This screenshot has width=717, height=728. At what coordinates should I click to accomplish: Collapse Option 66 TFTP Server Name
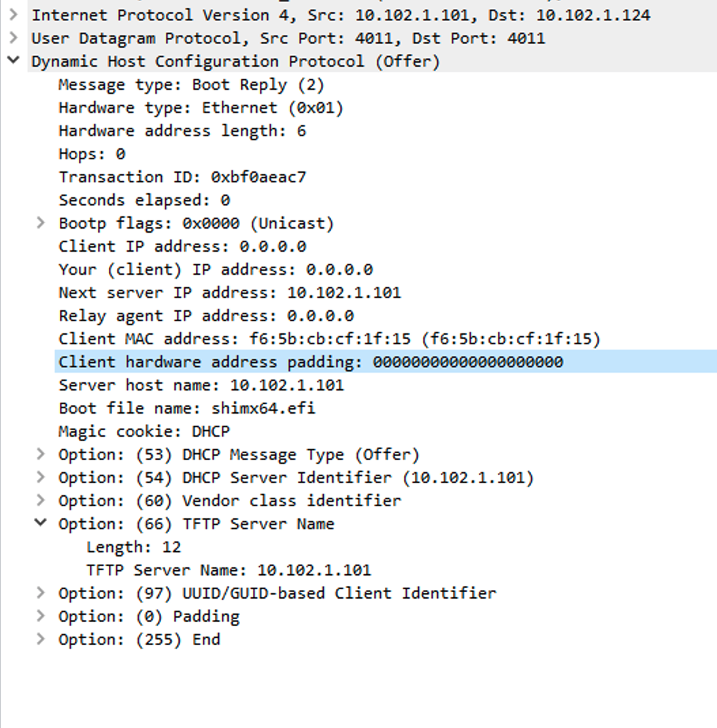click(40, 523)
